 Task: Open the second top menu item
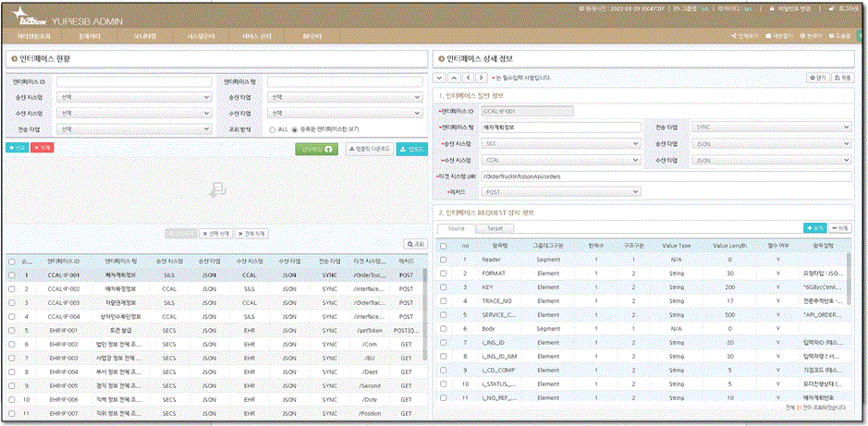pos(91,36)
